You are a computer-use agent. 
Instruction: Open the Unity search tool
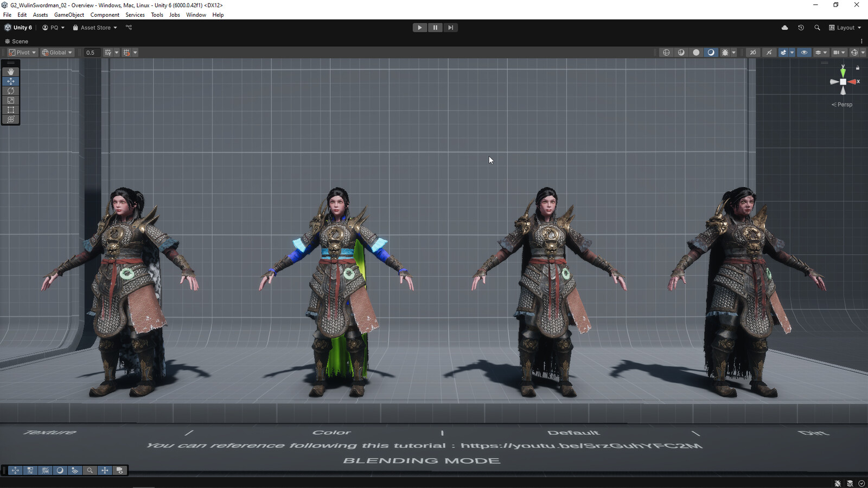point(817,28)
